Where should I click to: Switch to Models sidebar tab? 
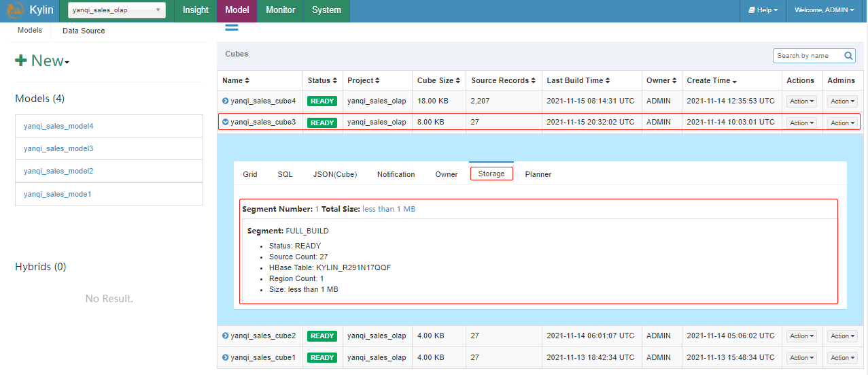[x=30, y=31]
